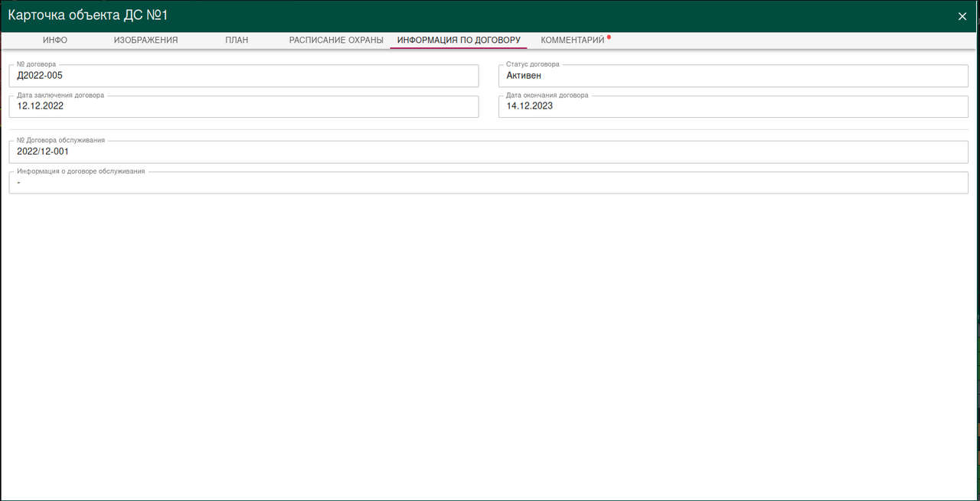Click the № Договора обслуживания label

coord(60,141)
